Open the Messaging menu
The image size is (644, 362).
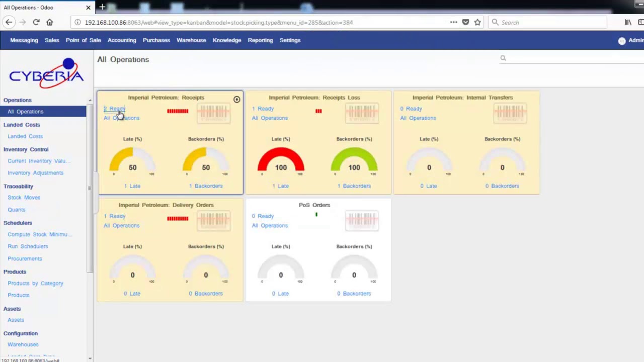pos(24,40)
